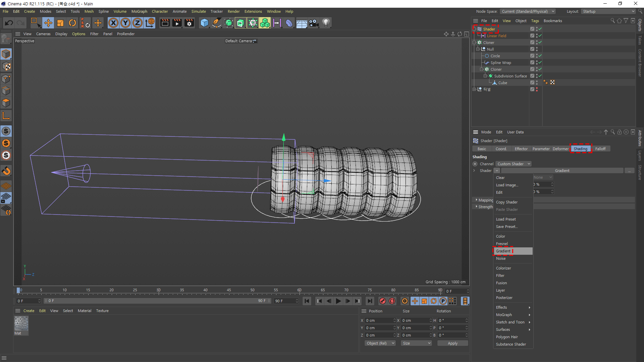Add Cube primitive object icon
This screenshot has width=644, height=362.
[204, 23]
